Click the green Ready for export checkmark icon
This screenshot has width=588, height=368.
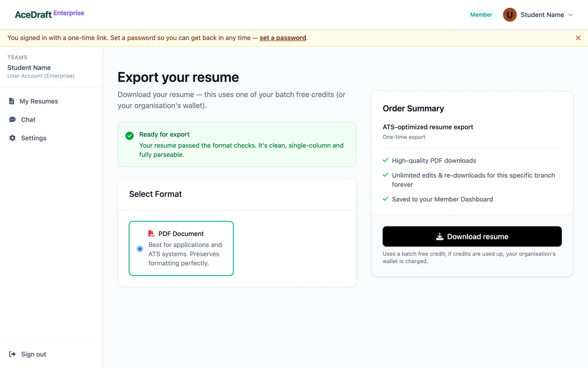click(129, 136)
